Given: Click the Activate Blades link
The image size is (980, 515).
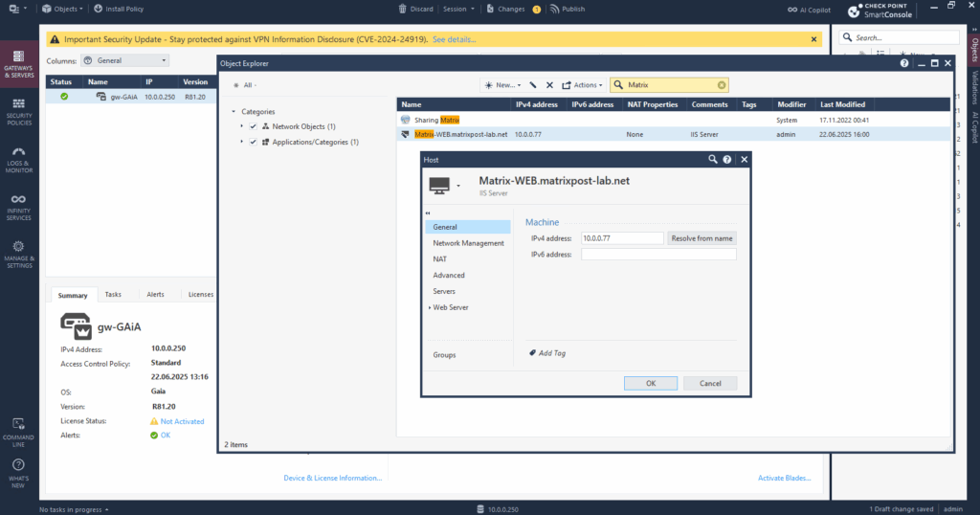Looking at the screenshot, I should click(785, 478).
